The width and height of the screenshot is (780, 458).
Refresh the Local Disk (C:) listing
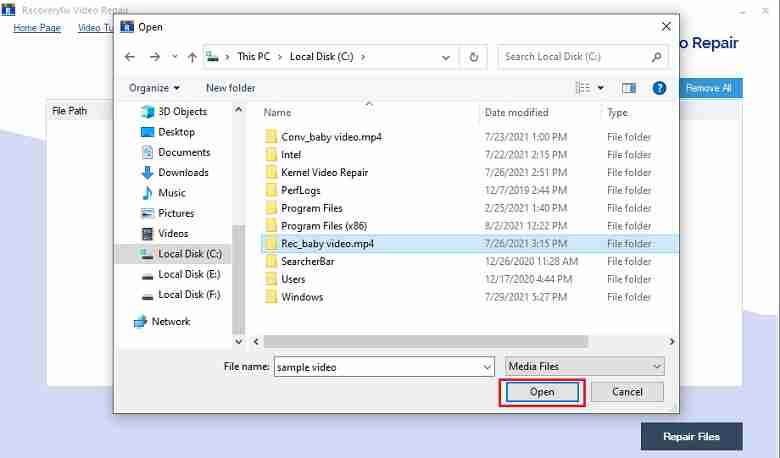pos(474,57)
